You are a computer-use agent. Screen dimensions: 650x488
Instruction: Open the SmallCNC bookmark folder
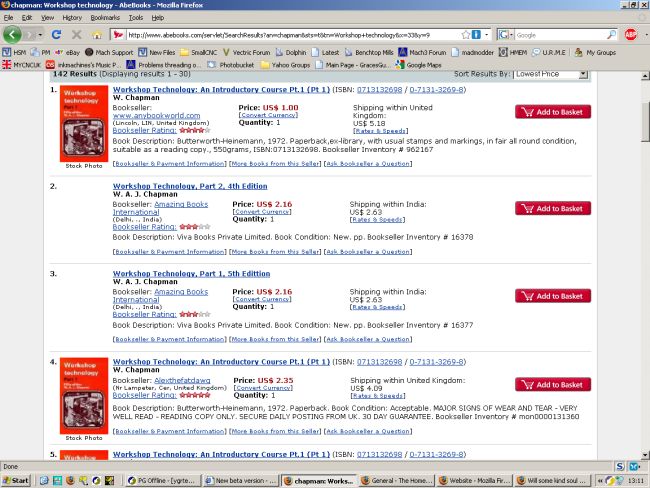[x=199, y=53]
